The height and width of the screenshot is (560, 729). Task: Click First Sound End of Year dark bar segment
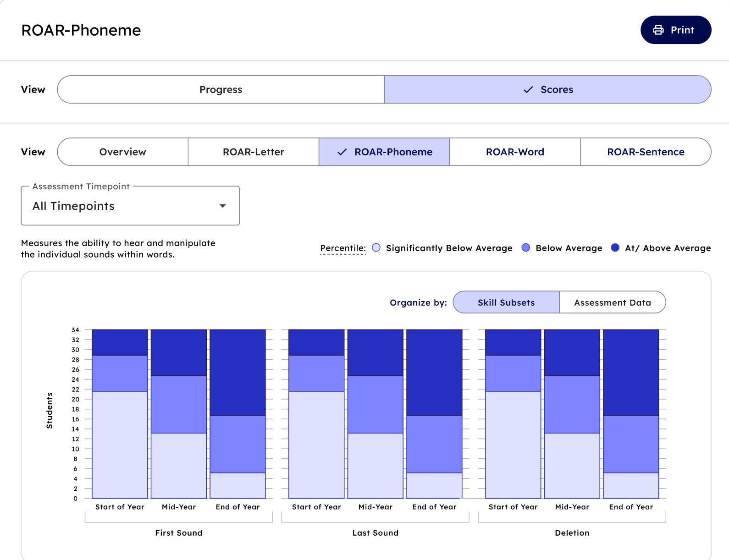click(237, 372)
